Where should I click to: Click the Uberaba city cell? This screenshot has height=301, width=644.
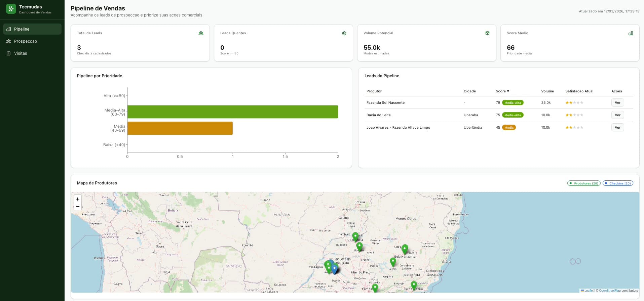coord(471,115)
